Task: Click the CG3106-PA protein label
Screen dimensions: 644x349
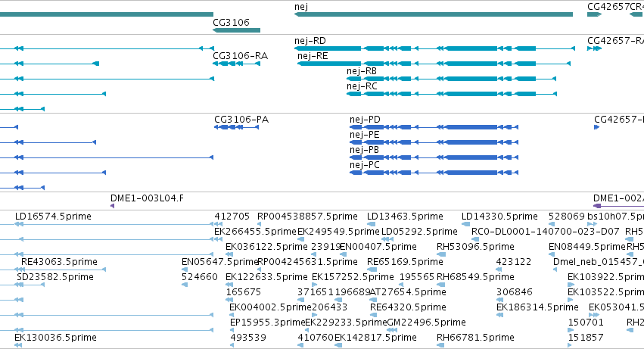Action: 241,120
